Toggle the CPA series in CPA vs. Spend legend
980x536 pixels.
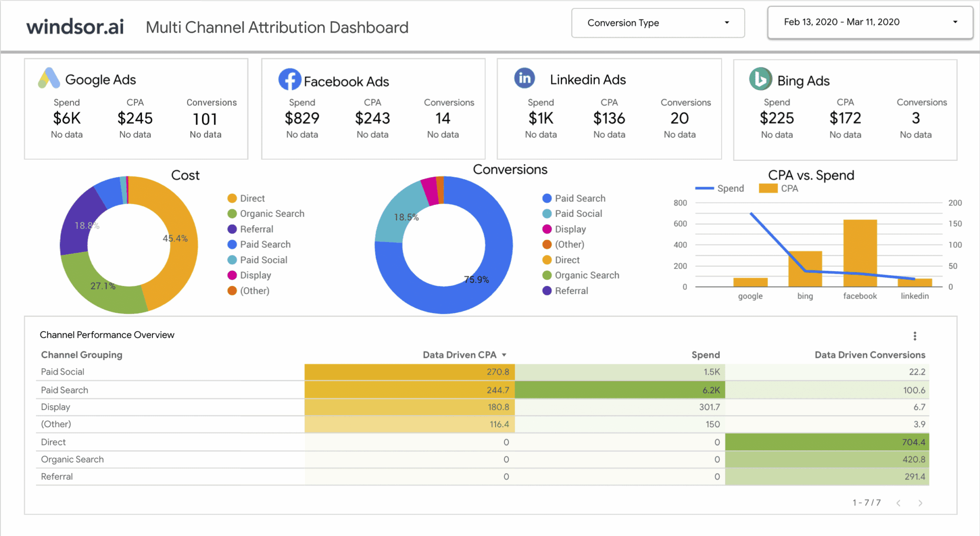[x=779, y=188]
